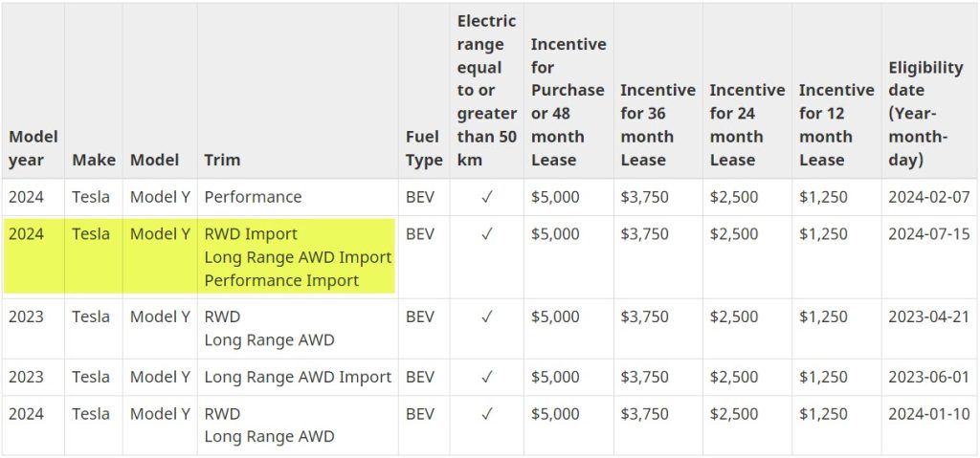The height and width of the screenshot is (458, 980).
Task: Select the "Incentive for 12 month Lease" header
Action: point(836,124)
